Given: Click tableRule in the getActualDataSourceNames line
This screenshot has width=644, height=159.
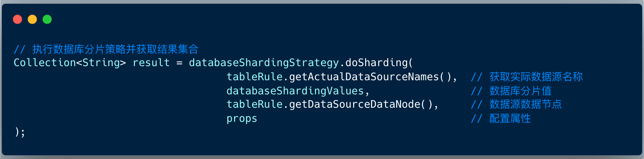Looking at the screenshot, I should tap(255, 77).
